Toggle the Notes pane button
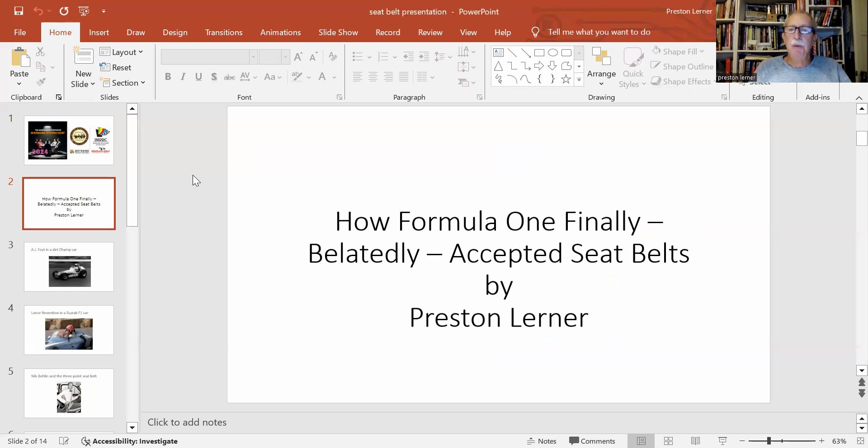 click(x=542, y=441)
